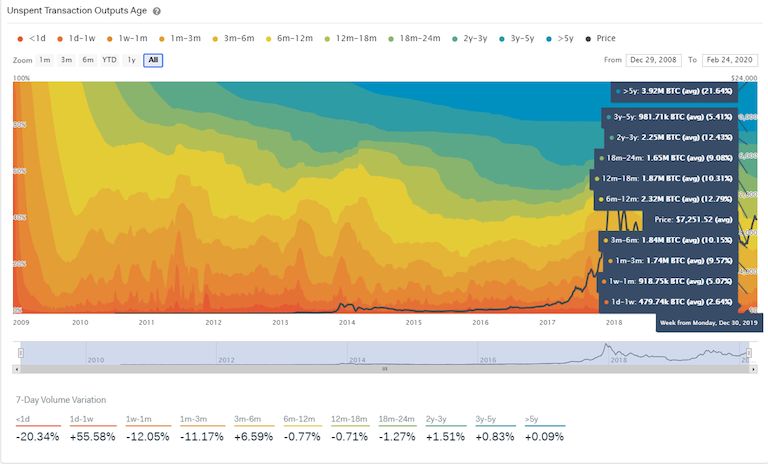Click the From date field Dec 29, 2008
The height and width of the screenshot is (464, 768).
click(x=653, y=60)
